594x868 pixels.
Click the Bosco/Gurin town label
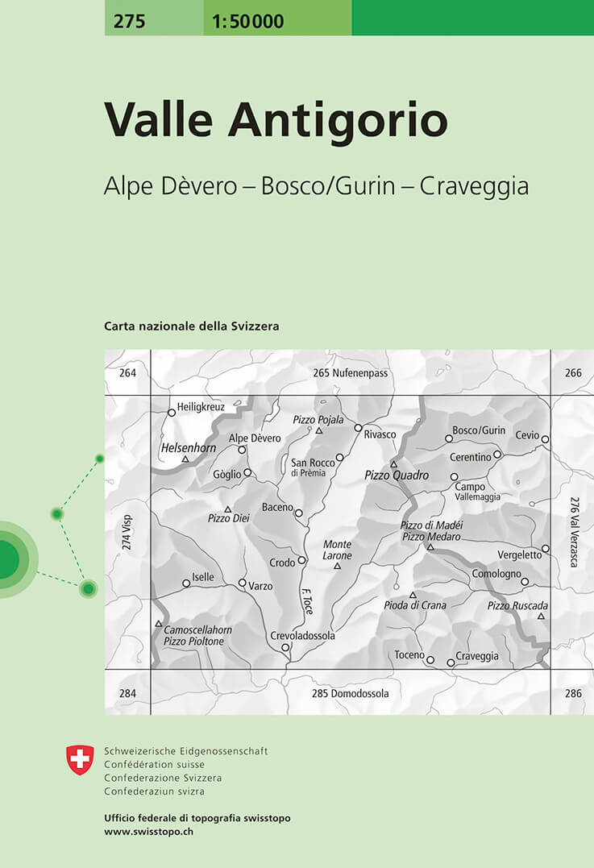click(x=479, y=430)
